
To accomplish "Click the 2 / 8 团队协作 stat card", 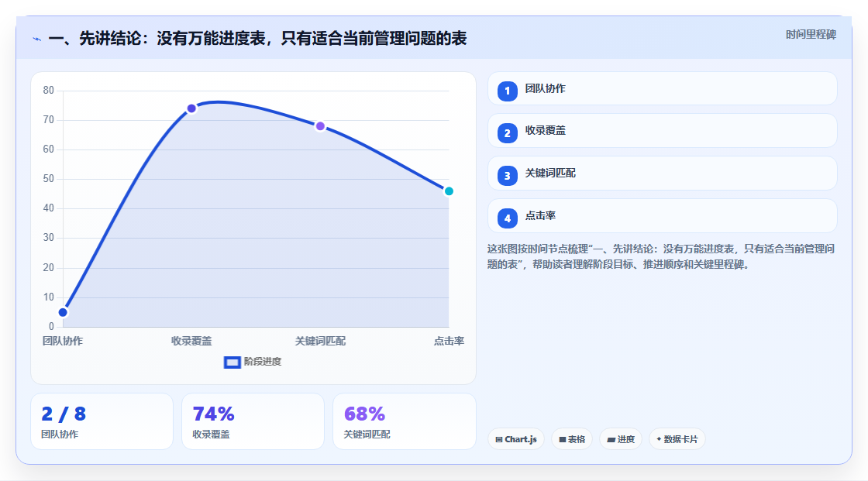I will point(102,421).
